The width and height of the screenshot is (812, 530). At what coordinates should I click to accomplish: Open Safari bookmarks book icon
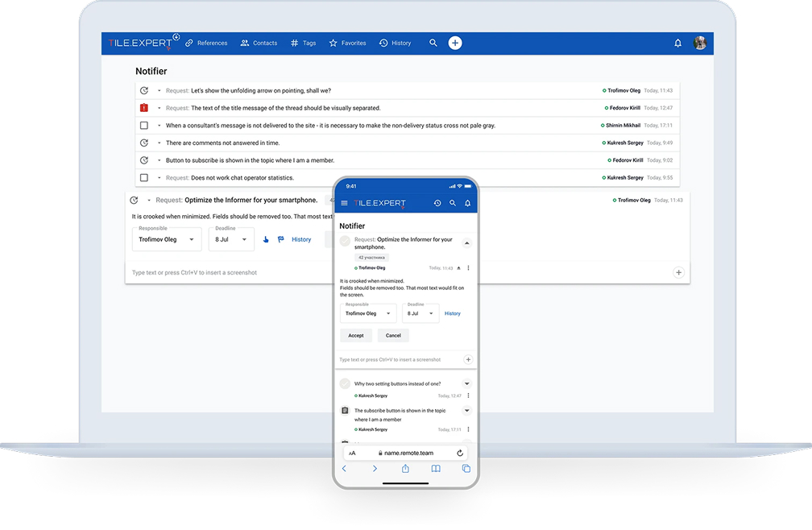click(x=436, y=469)
